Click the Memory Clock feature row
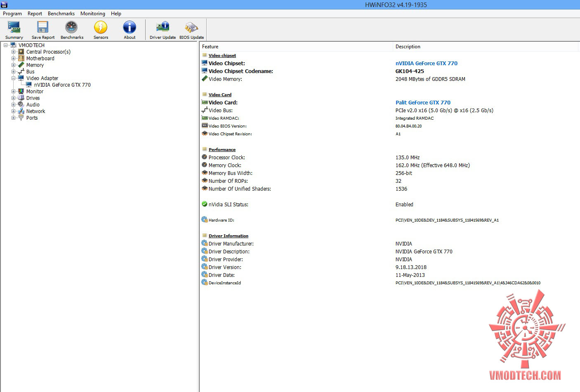 389,165
